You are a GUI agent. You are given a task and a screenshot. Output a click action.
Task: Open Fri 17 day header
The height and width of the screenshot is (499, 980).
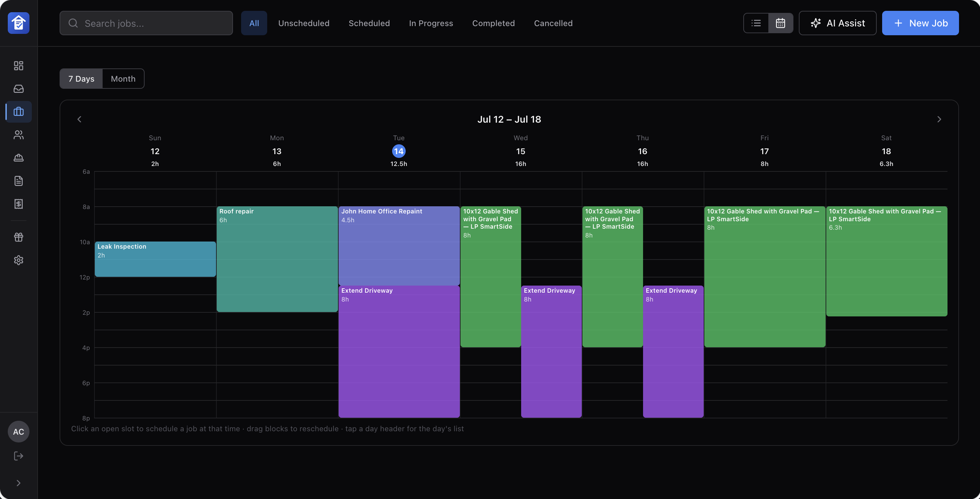764,151
